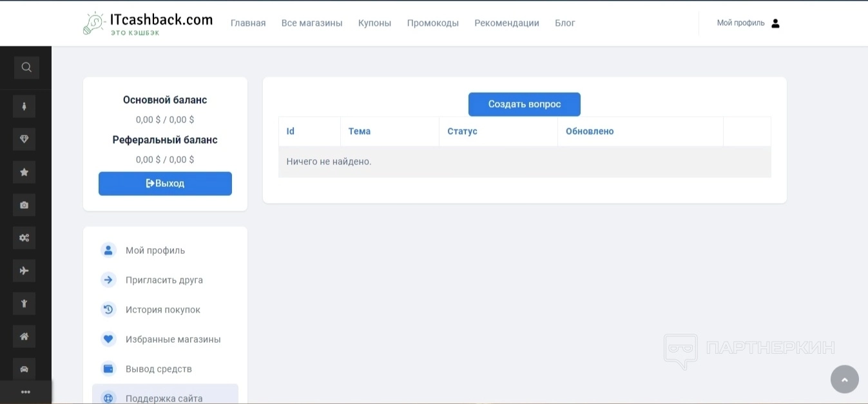Click the star category icon
Viewport: 868px width, 404px height.
24,172
